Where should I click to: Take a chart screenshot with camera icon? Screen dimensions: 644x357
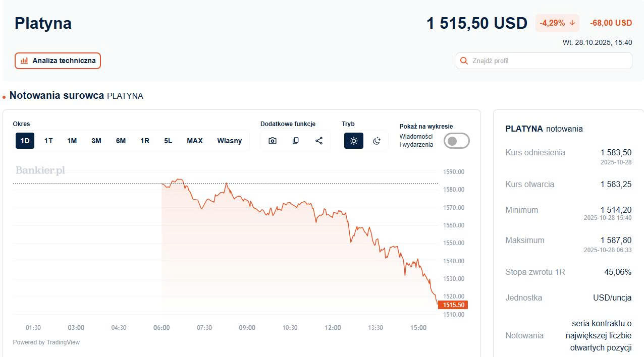[273, 141]
